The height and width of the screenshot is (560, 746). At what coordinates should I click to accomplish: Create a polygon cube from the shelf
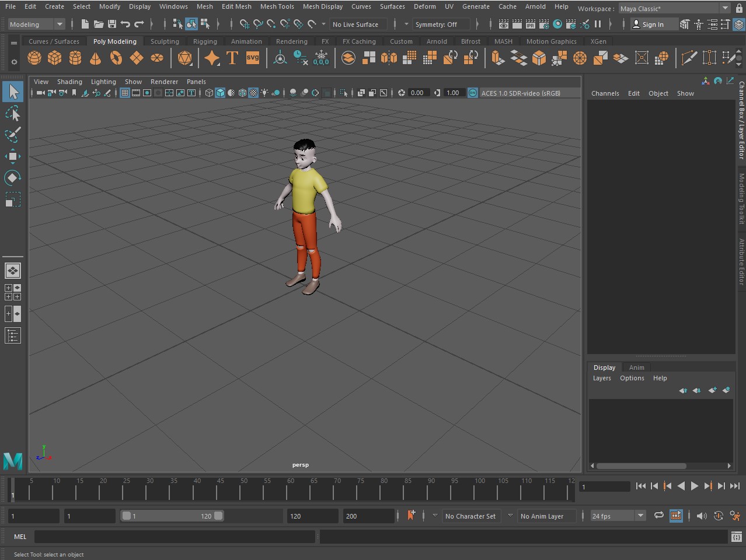point(55,58)
